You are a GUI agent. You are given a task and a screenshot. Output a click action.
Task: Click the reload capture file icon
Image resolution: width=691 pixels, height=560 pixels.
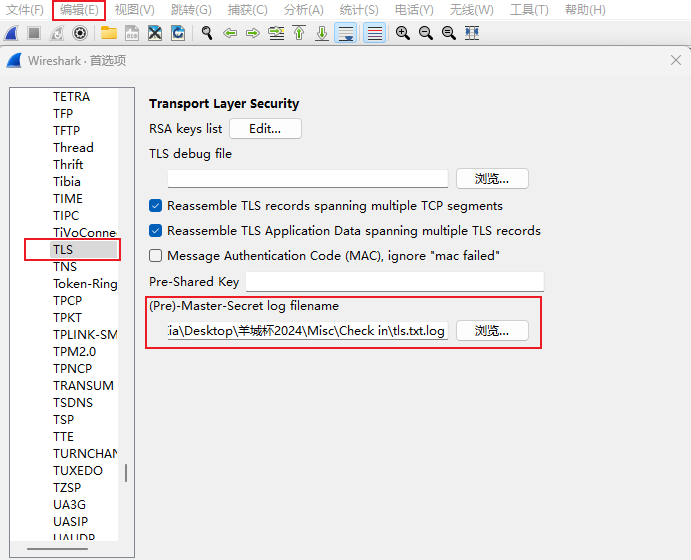(x=178, y=33)
